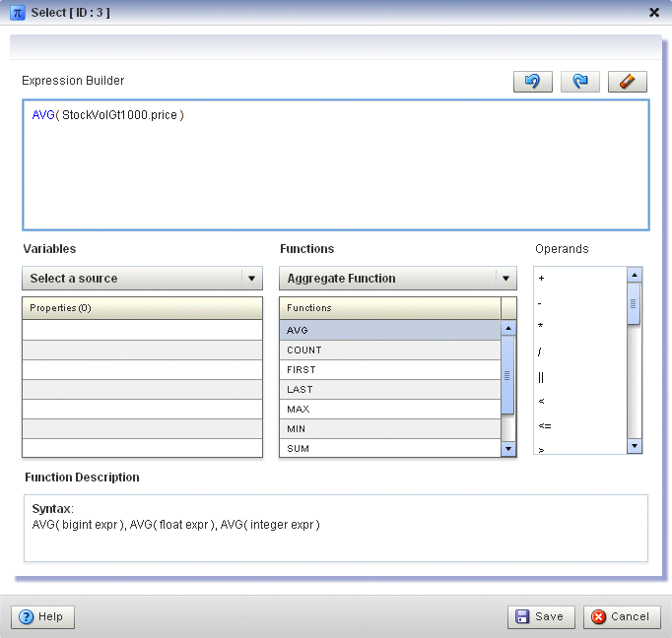Screen dimensions: 672x638
Task: Open the Select a source dropdown
Action: click(142, 279)
